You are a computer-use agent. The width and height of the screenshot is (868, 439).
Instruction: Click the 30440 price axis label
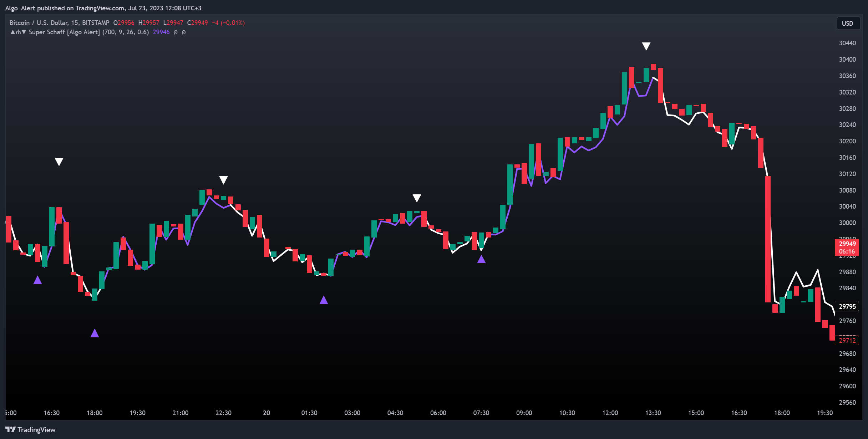(x=847, y=43)
